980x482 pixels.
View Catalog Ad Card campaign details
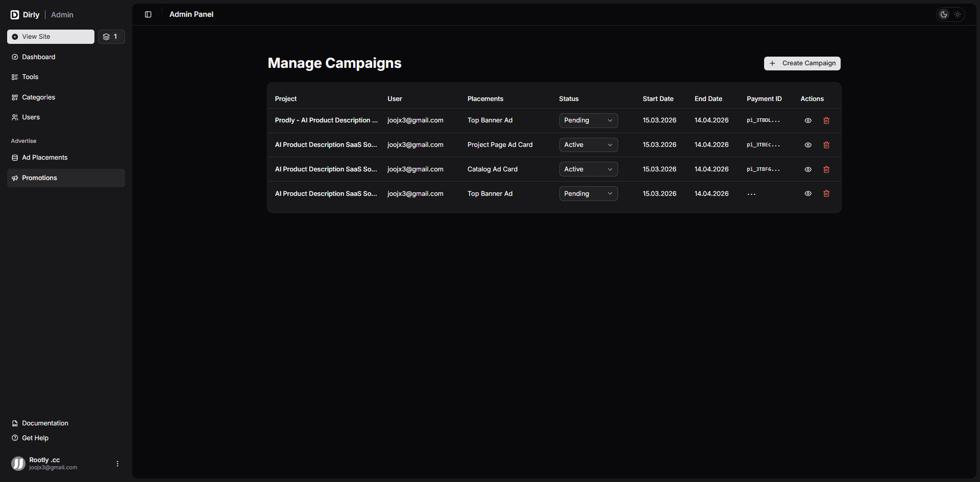808,169
